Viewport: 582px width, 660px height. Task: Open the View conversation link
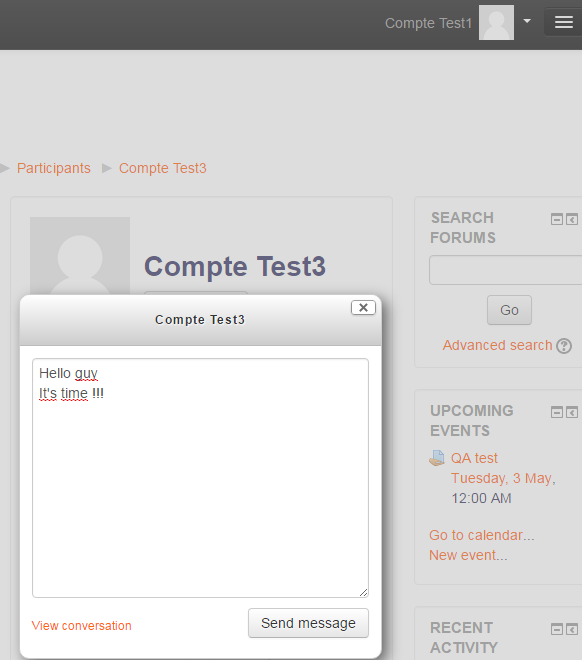(82, 626)
